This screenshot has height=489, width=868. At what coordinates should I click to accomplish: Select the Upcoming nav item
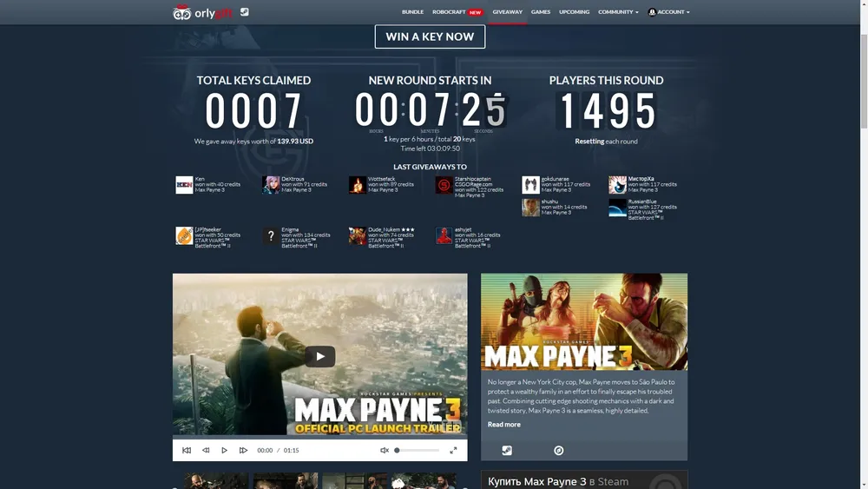pyautogui.click(x=574, y=12)
